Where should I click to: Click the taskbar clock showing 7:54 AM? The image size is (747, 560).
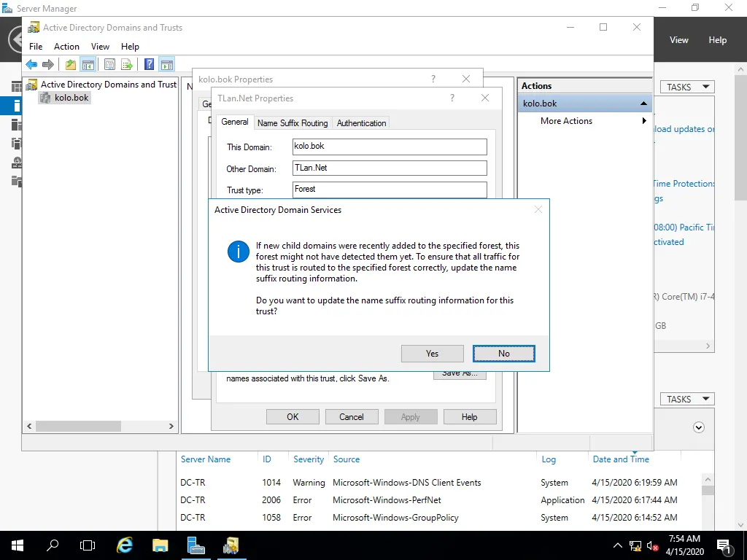click(684, 545)
